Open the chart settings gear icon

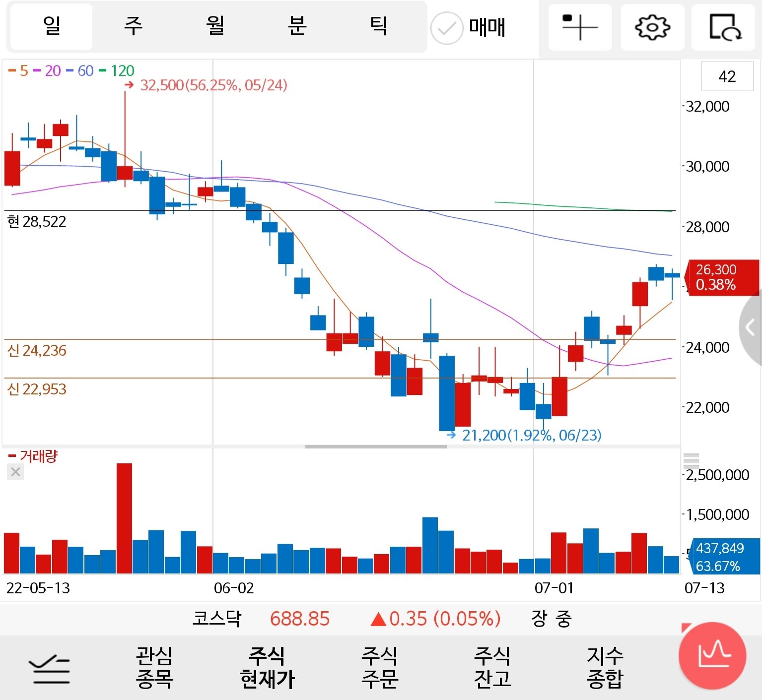652,27
